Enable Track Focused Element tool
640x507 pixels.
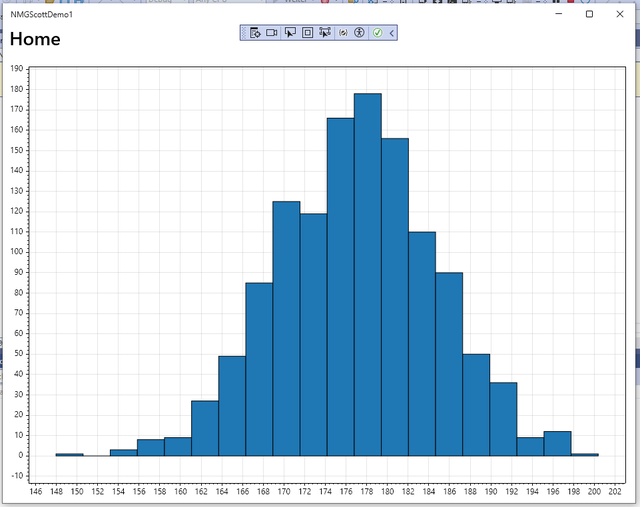[325, 33]
